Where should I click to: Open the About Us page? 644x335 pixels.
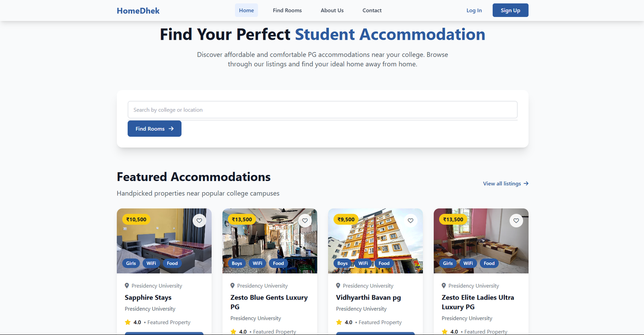[332, 10]
